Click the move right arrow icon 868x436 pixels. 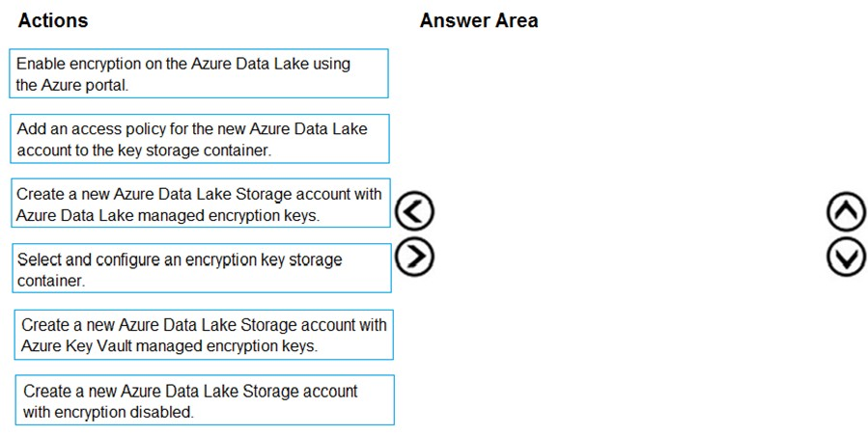414,256
